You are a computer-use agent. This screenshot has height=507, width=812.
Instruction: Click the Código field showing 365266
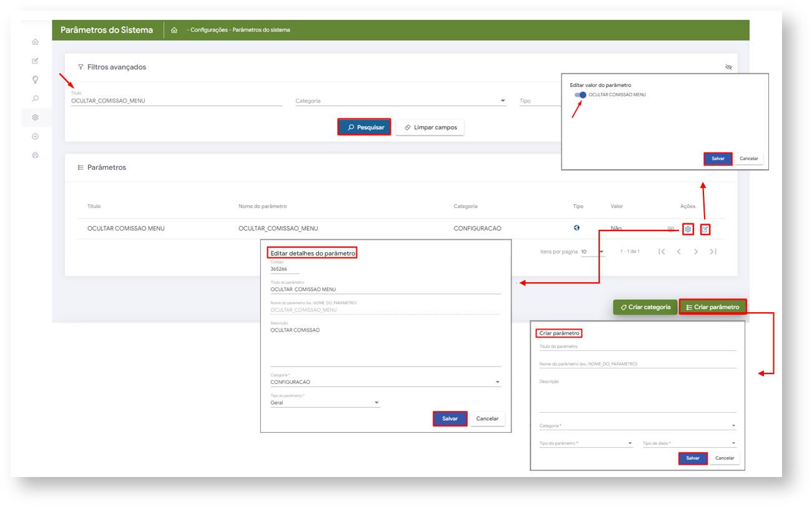pos(285,269)
